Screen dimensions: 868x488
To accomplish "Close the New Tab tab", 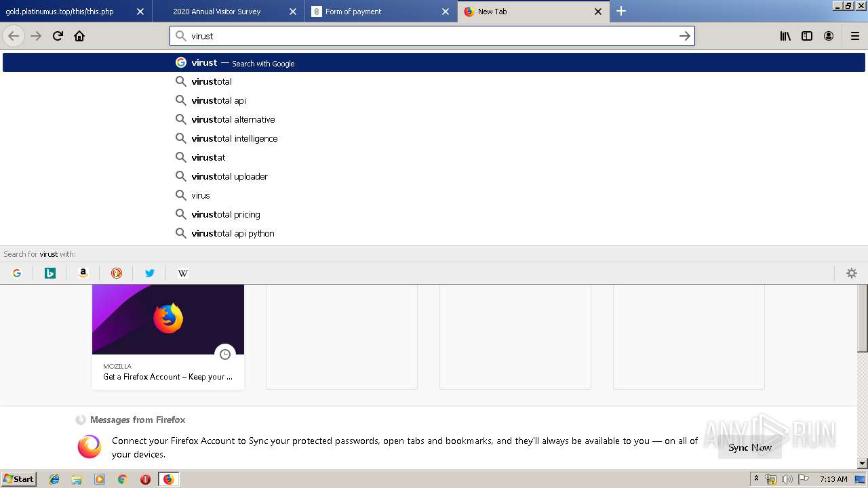I will (x=598, y=12).
